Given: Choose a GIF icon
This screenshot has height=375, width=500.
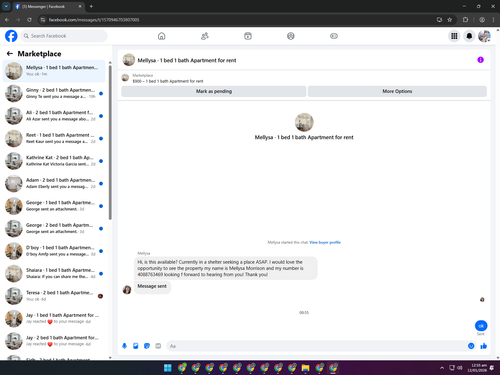Looking at the screenshot, I should pyautogui.click(x=158, y=346).
